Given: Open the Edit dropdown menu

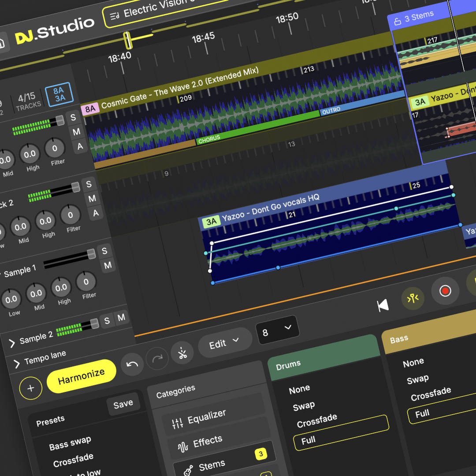Looking at the screenshot, I should [x=223, y=342].
